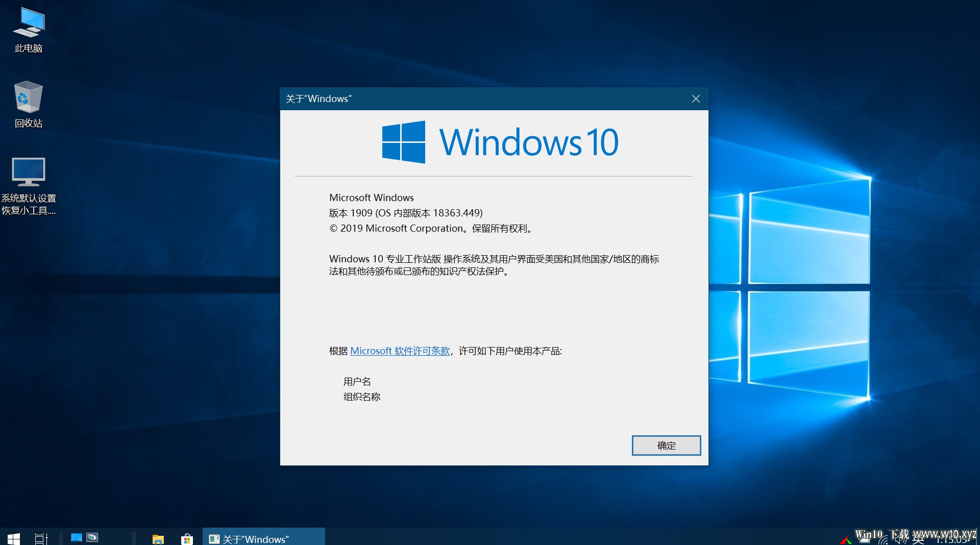The image size is (980, 545).
Task: Click the version text "版本 1909 (OS 内部版本 18363.449)"
Action: pyautogui.click(x=406, y=213)
